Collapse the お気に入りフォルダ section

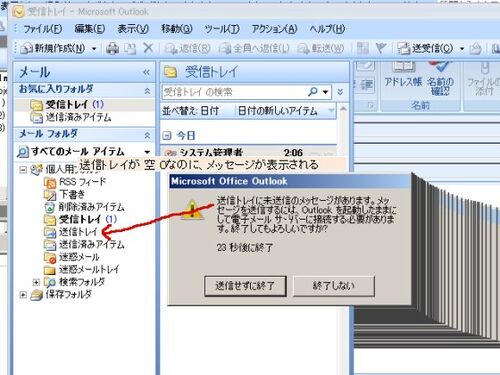[147, 91]
